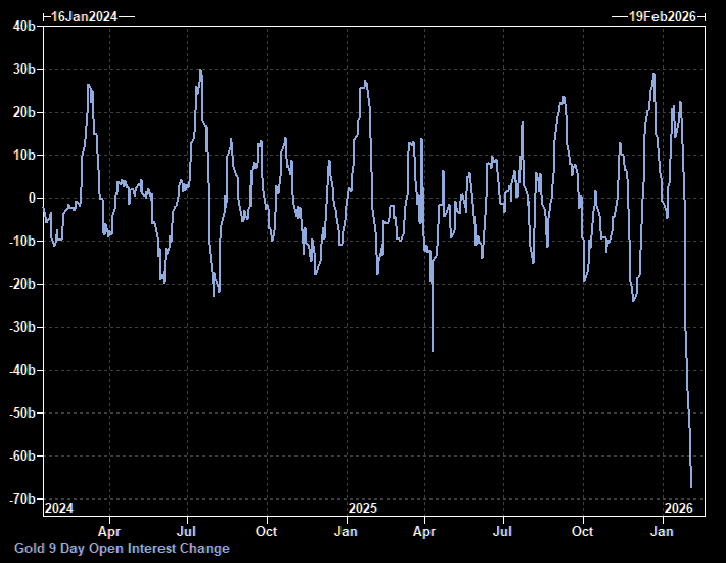This screenshot has width=726, height=563.
Task: Click the 2025 year label on the x-axis
Action: pos(362,508)
